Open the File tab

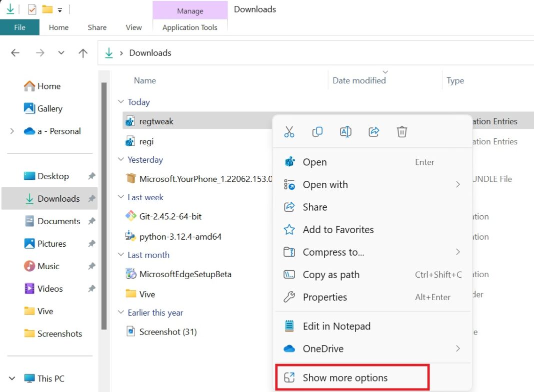point(20,27)
